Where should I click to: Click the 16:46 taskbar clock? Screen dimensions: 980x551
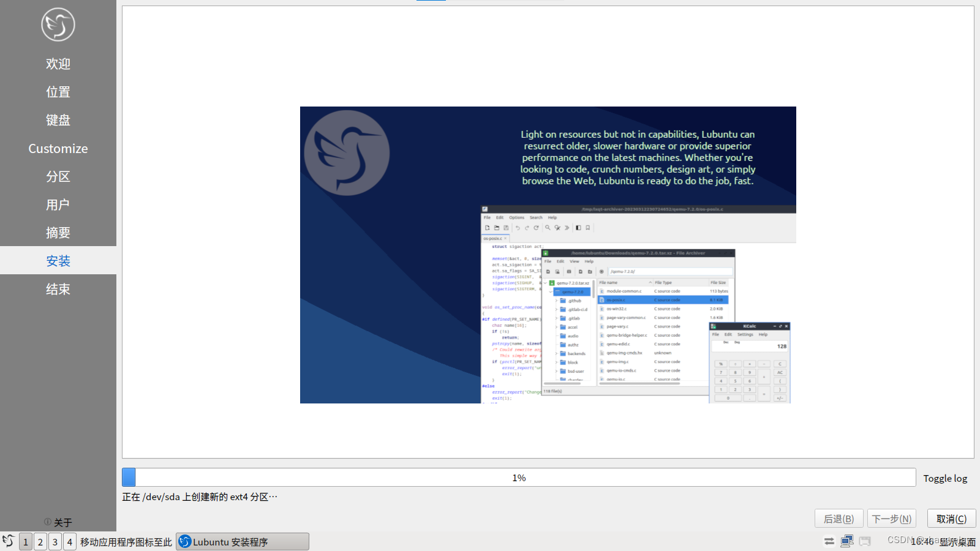coord(922,542)
